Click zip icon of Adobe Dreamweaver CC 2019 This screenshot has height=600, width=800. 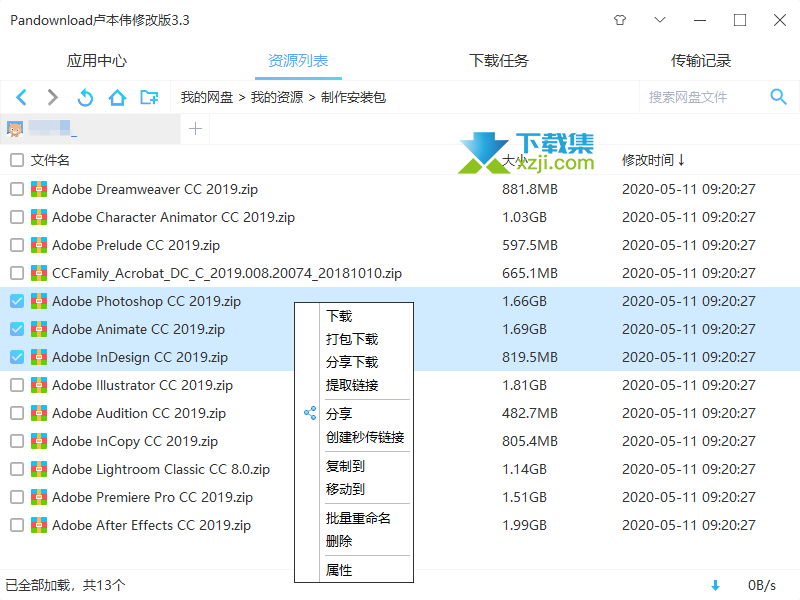(x=39, y=189)
